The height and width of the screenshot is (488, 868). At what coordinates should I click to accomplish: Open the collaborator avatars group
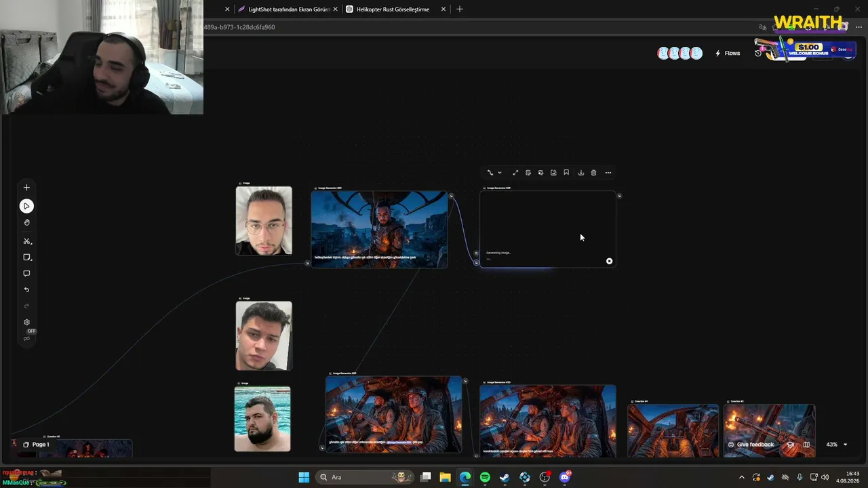point(679,54)
